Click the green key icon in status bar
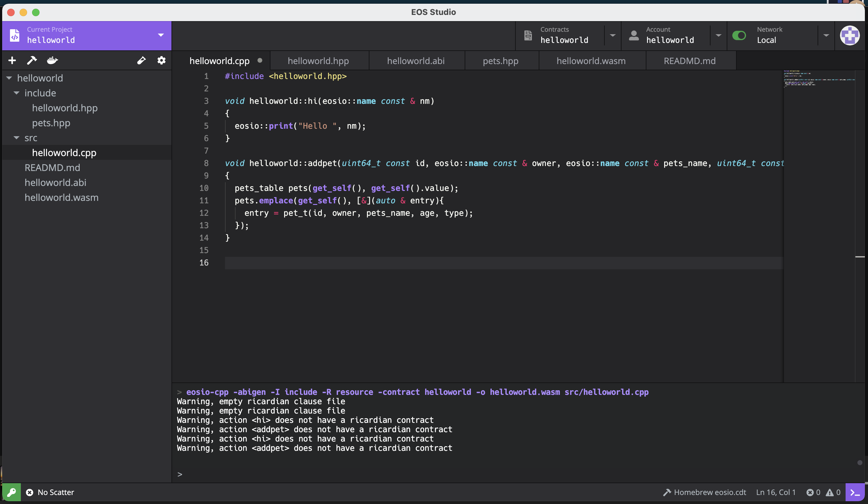Viewport: 868px width, 504px height. coord(12,492)
